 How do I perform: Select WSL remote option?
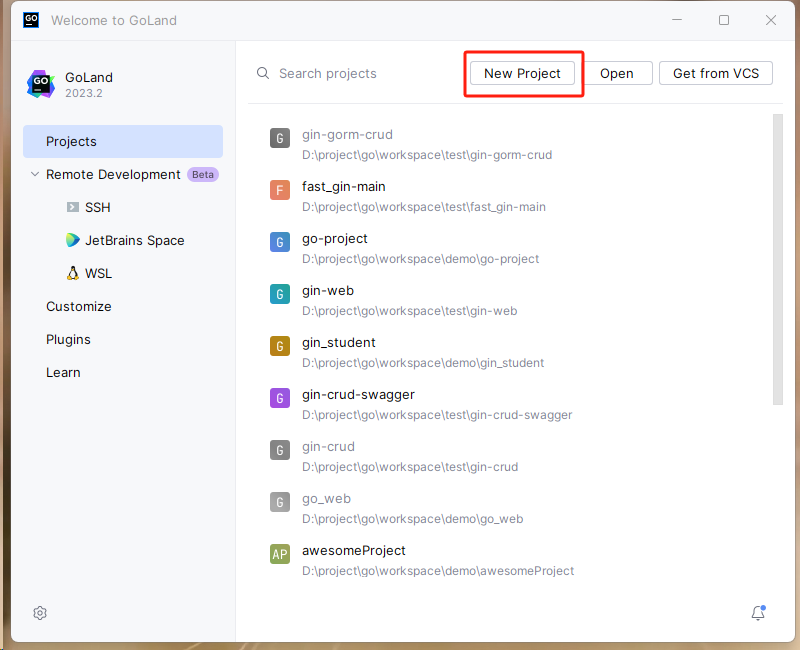[98, 273]
